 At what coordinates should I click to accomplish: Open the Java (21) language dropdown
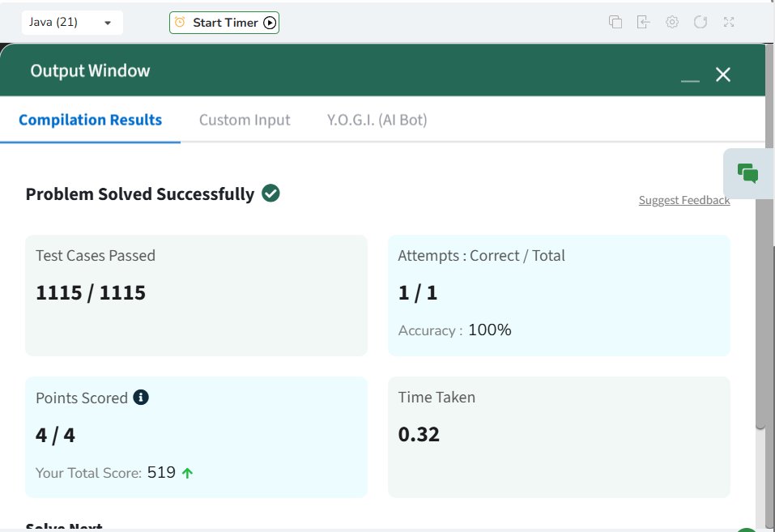point(72,23)
